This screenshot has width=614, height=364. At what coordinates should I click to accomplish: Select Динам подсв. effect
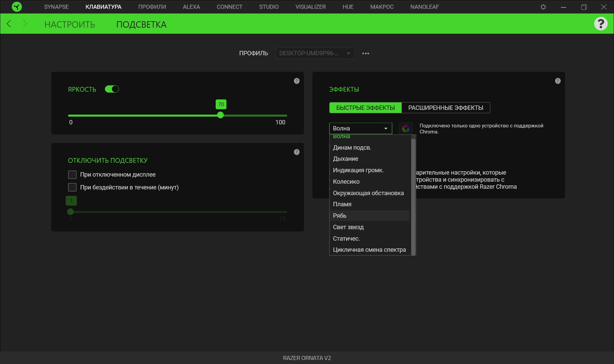tap(369, 148)
